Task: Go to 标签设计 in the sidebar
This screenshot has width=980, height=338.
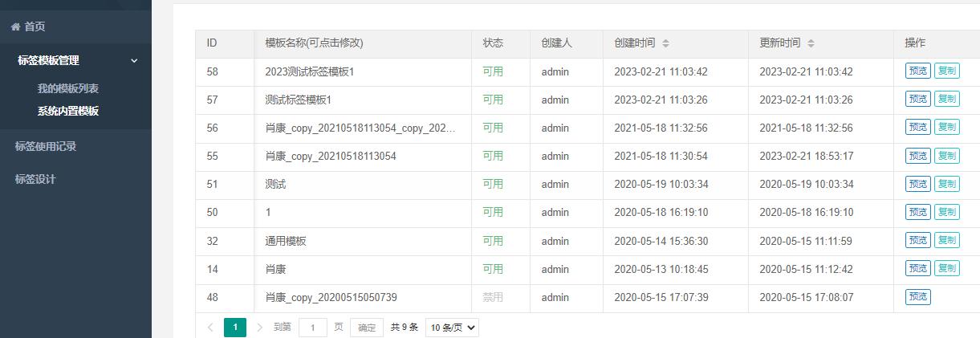Action: (x=35, y=179)
